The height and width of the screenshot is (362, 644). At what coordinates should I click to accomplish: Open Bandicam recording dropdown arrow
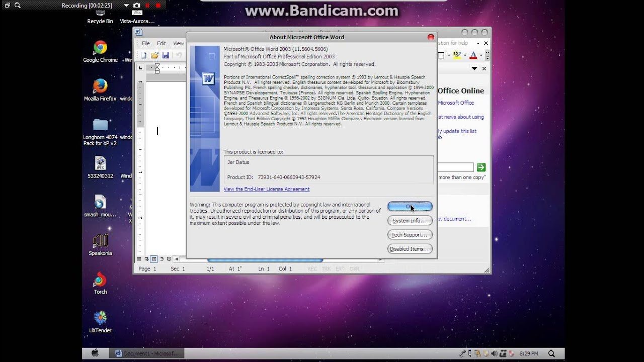click(x=126, y=6)
